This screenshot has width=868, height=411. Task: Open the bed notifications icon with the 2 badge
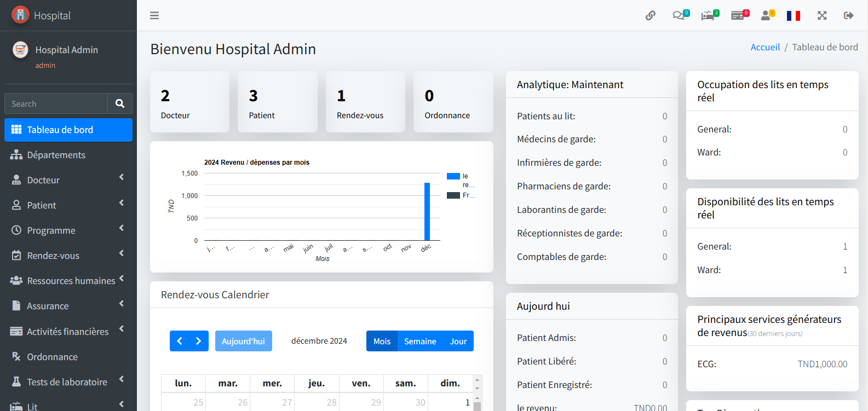click(x=710, y=15)
